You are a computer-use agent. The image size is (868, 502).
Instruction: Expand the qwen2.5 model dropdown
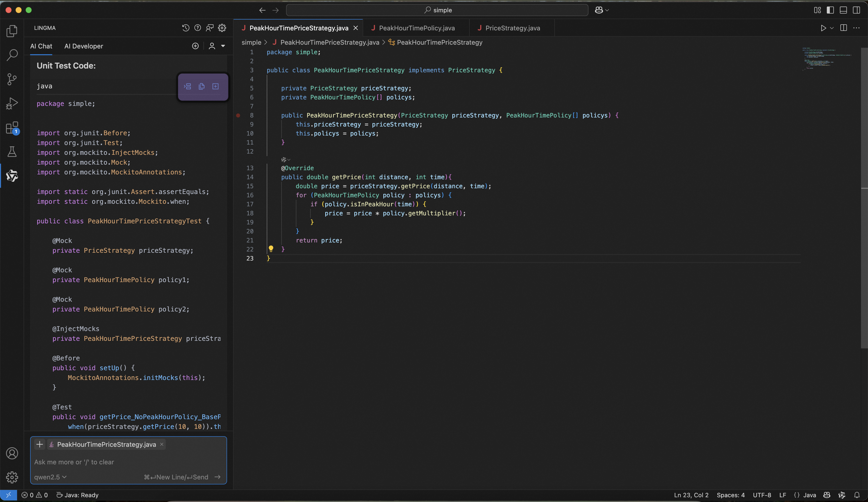50,477
